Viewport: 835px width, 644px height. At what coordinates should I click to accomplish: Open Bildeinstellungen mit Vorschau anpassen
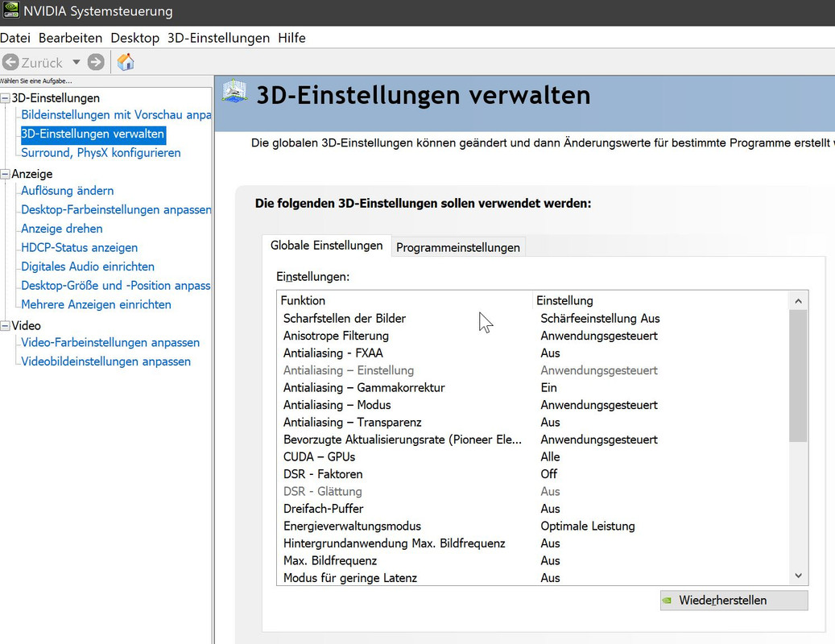click(x=116, y=115)
